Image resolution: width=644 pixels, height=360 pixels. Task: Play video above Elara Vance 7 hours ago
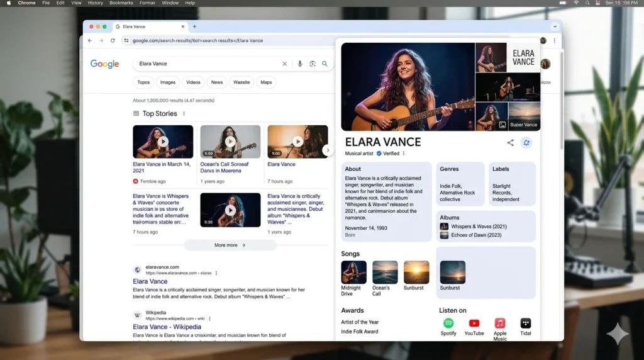point(297,142)
